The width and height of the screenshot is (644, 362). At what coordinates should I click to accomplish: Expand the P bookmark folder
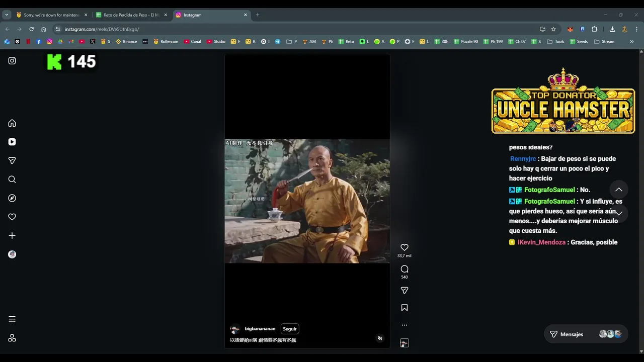(292, 42)
